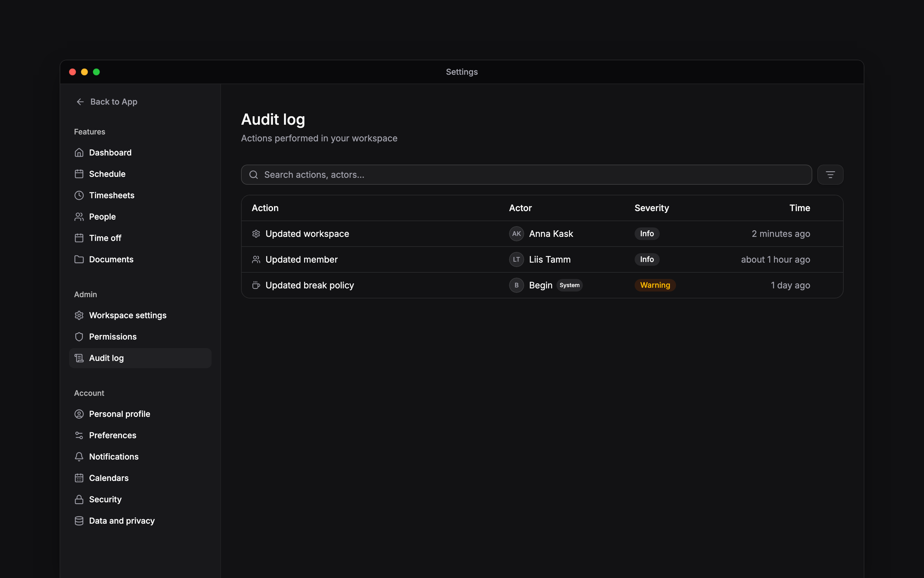Screen dimensions: 924x578
Task: Click the Info badge on the Updated workspace row
Action: click(x=647, y=234)
